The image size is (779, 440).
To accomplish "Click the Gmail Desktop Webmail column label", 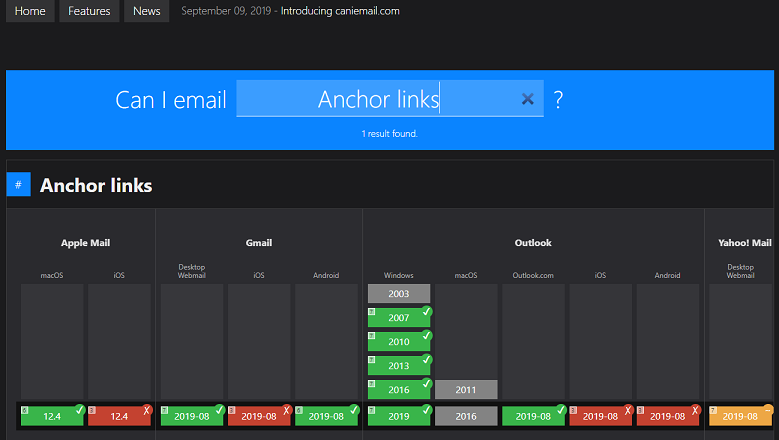I will pyautogui.click(x=192, y=271).
